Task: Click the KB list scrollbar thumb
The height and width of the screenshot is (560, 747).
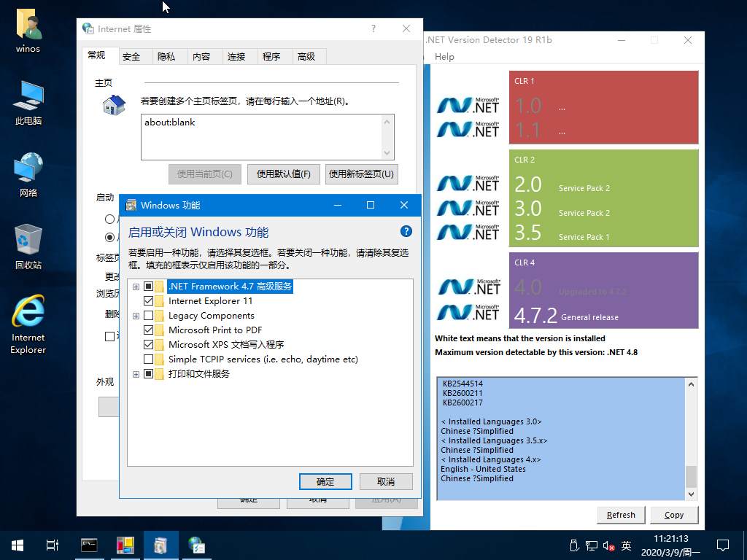Action: tap(691, 476)
